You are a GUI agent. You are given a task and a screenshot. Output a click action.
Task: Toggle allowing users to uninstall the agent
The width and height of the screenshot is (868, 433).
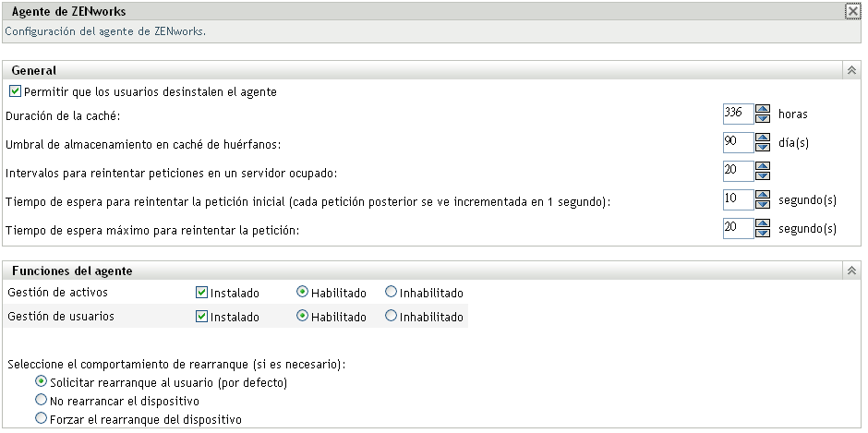[16, 92]
